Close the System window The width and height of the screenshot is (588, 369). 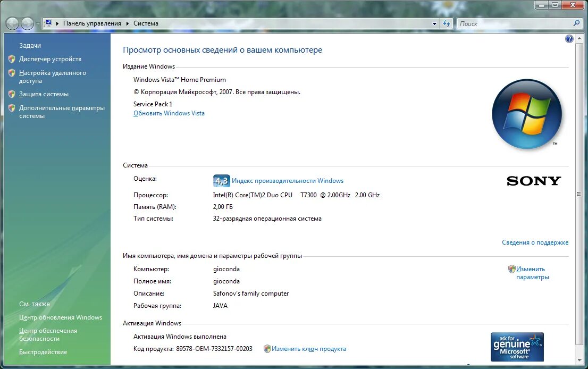click(x=573, y=5)
